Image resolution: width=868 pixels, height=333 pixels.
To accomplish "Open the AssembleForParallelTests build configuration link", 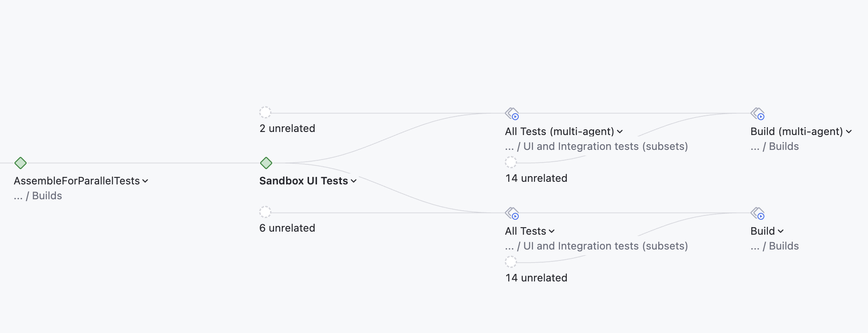I will click(76, 181).
